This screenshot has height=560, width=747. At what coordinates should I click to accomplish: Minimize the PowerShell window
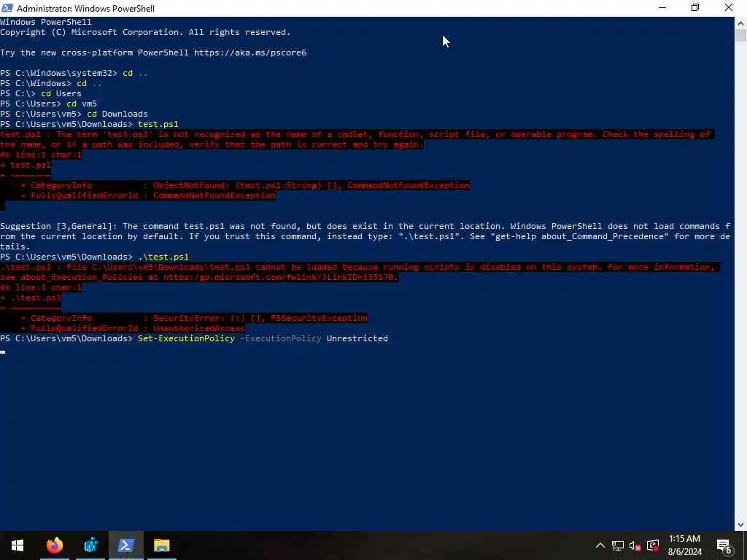(x=662, y=8)
